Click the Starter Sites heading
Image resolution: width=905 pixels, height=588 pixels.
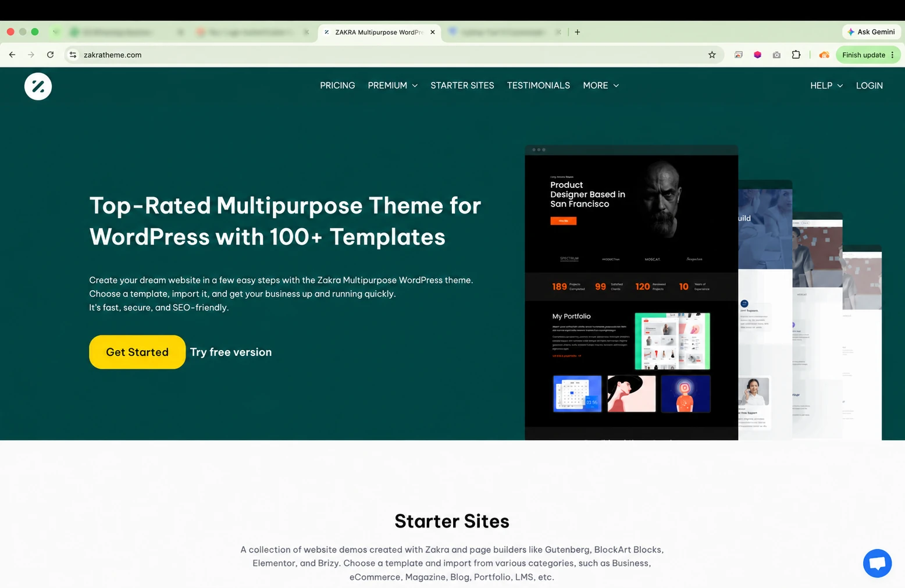452,521
